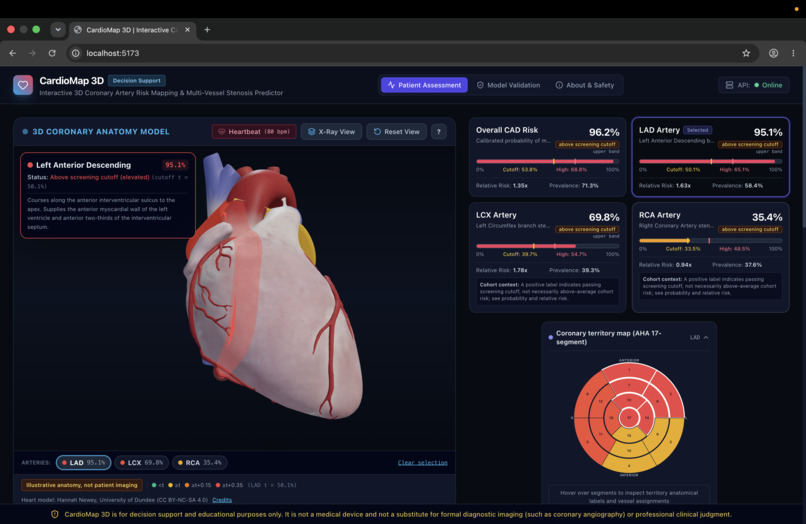Open the Credits link for heart model
806x524 pixels.
tap(222, 500)
